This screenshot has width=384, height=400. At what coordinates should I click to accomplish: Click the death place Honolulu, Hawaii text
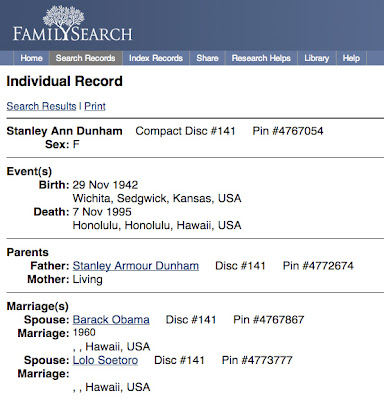click(x=157, y=225)
